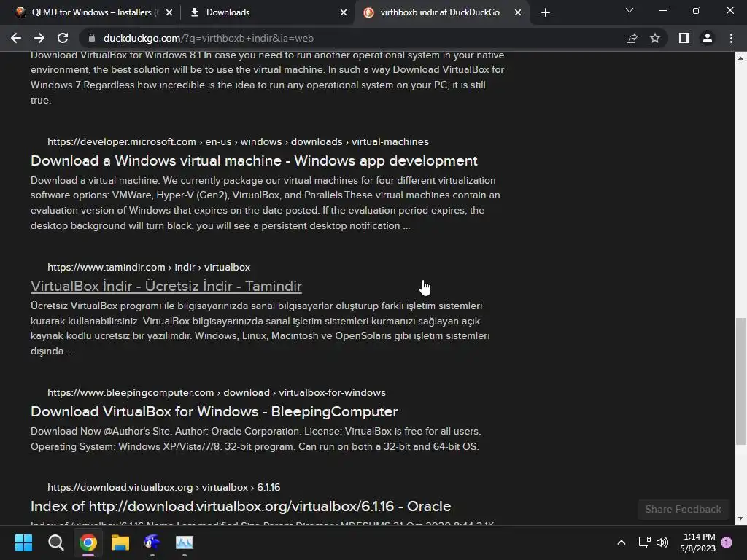Open the browser side panel
This screenshot has height=560, width=747.
click(x=684, y=38)
